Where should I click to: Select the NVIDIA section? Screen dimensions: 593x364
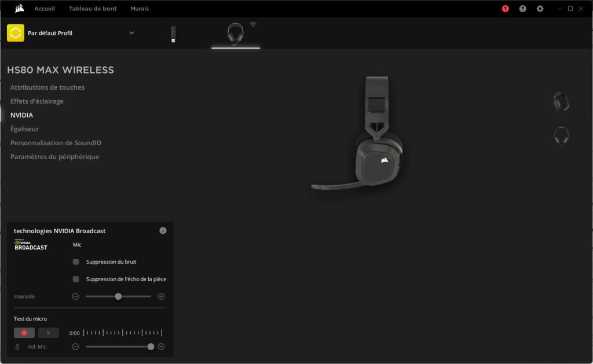point(21,115)
